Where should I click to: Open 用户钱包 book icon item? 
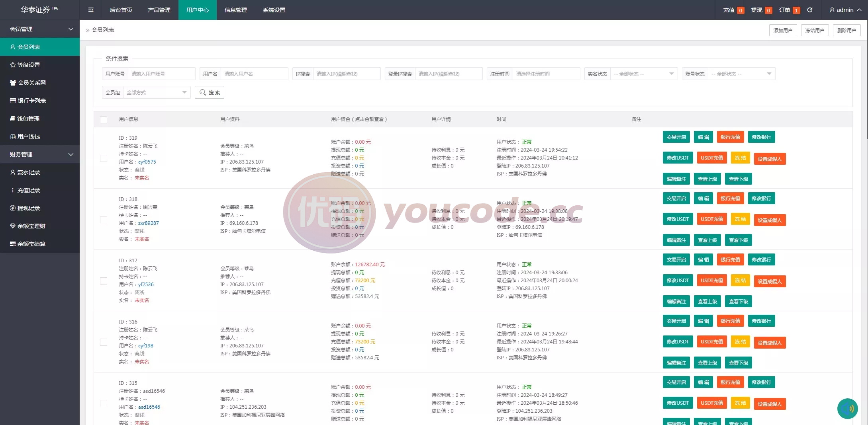pos(13,136)
